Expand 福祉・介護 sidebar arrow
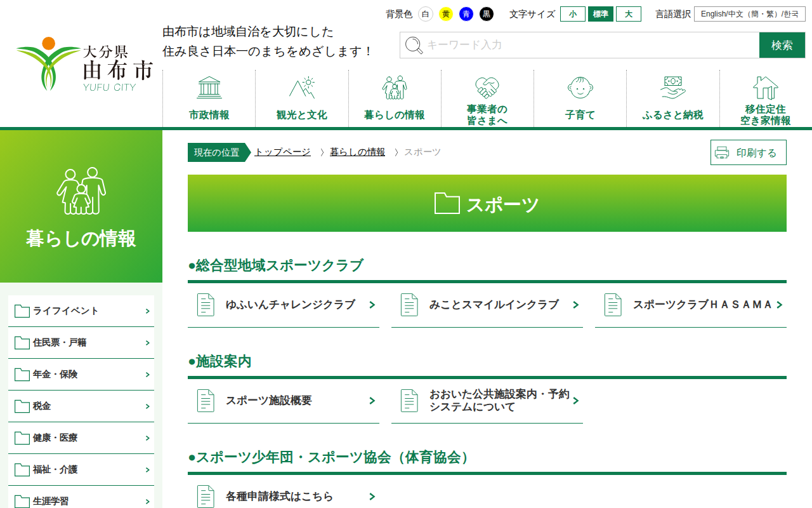The image size is (812, 508). click(148, 470)
